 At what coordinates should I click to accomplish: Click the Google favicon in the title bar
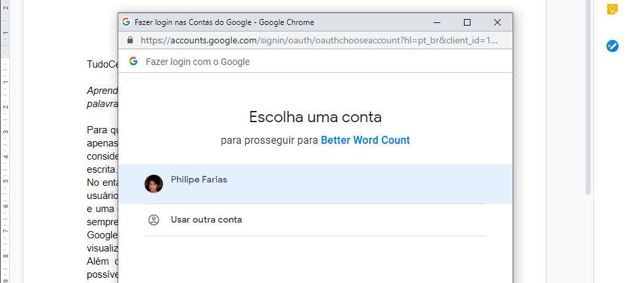[x=126, y=22]
